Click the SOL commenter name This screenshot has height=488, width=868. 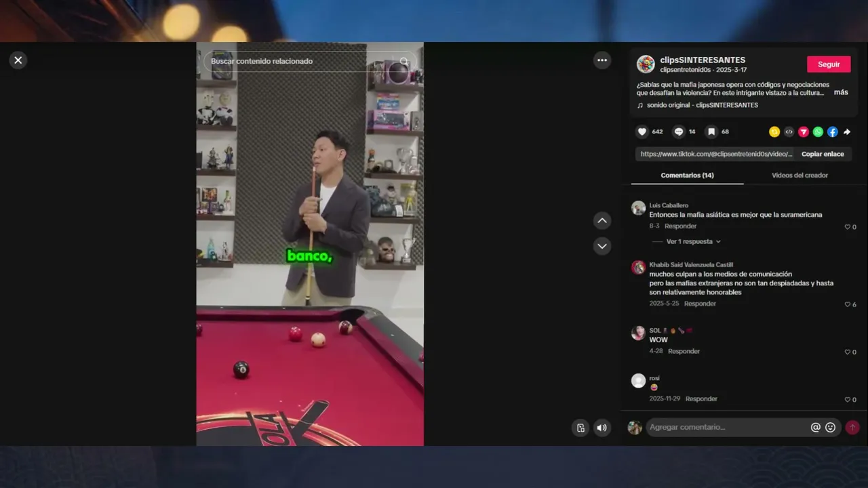click(655, 331)
